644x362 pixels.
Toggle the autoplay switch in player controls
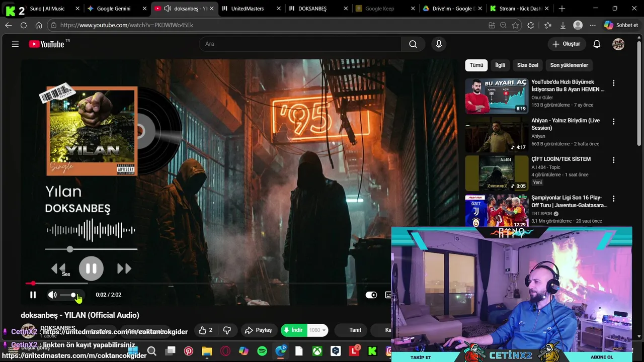[371, 295]
